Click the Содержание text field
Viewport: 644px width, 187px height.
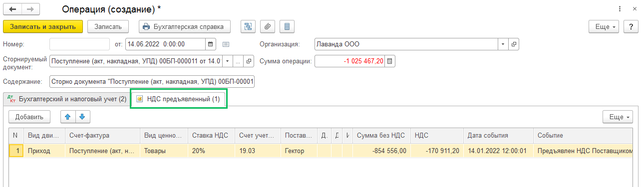152,81
